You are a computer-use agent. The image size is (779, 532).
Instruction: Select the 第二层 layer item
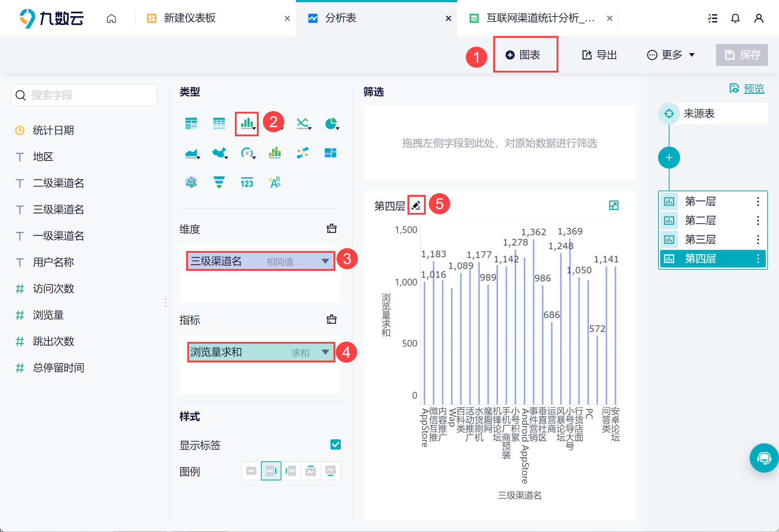[x=701, y=221]
